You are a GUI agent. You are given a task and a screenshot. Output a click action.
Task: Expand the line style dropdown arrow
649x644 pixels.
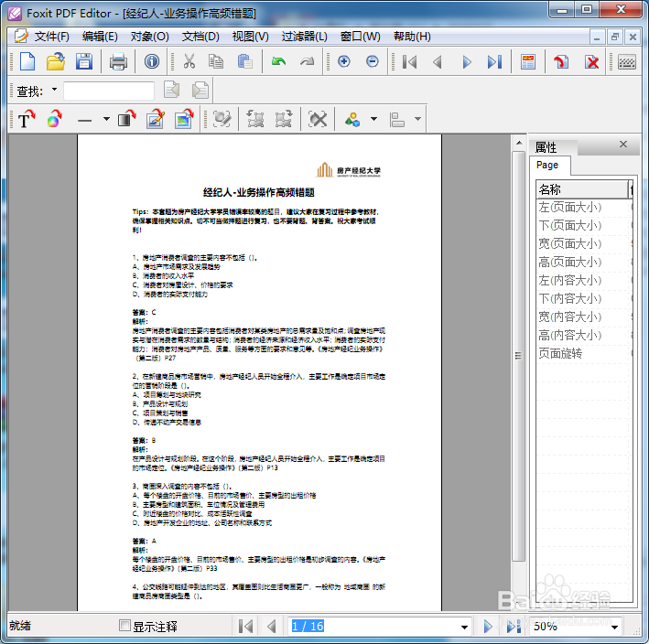coord(106,119)
